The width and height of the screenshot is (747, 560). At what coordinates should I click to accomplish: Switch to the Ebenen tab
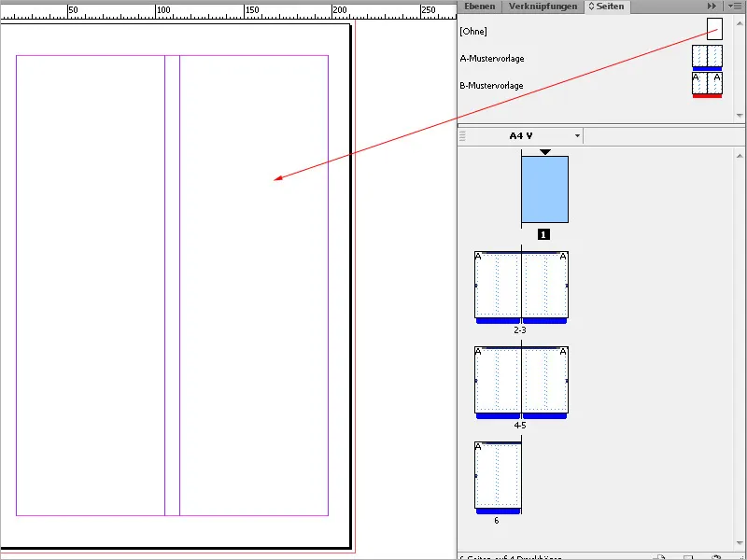(480, 7)
